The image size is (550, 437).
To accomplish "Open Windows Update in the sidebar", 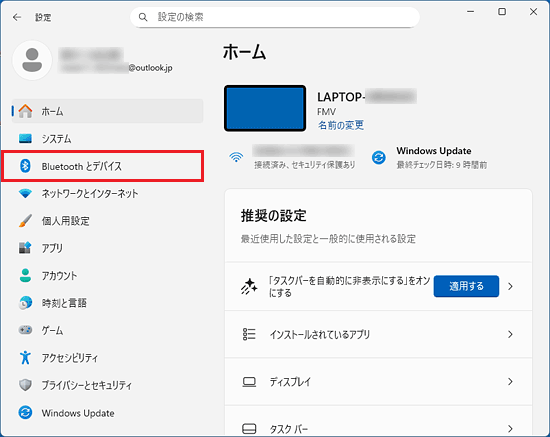I will [x=107, y=413].
